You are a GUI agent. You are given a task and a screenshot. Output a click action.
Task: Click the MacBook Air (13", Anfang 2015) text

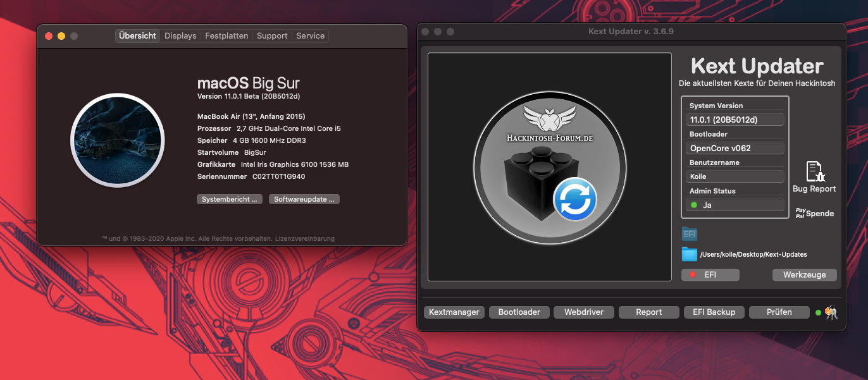pyautogui.click(x=251, y=116)
